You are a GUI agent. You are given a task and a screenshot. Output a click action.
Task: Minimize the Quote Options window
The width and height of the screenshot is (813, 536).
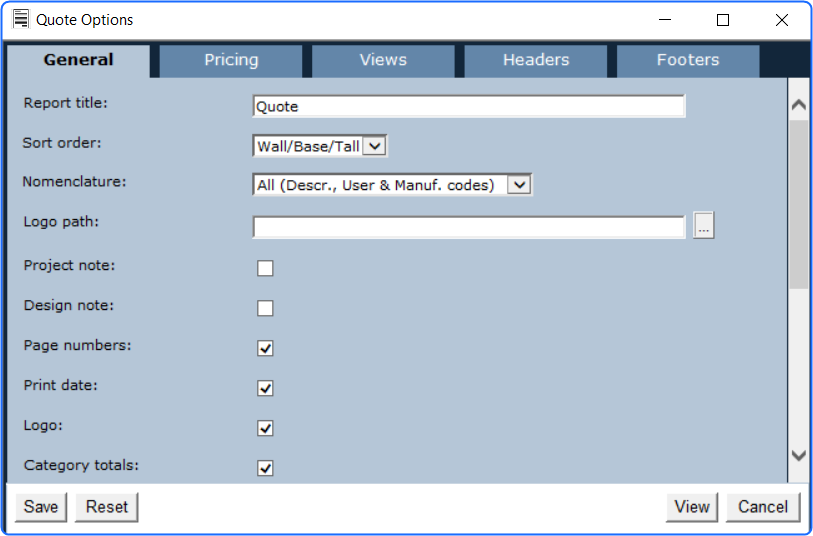click(x=664, y=20)
